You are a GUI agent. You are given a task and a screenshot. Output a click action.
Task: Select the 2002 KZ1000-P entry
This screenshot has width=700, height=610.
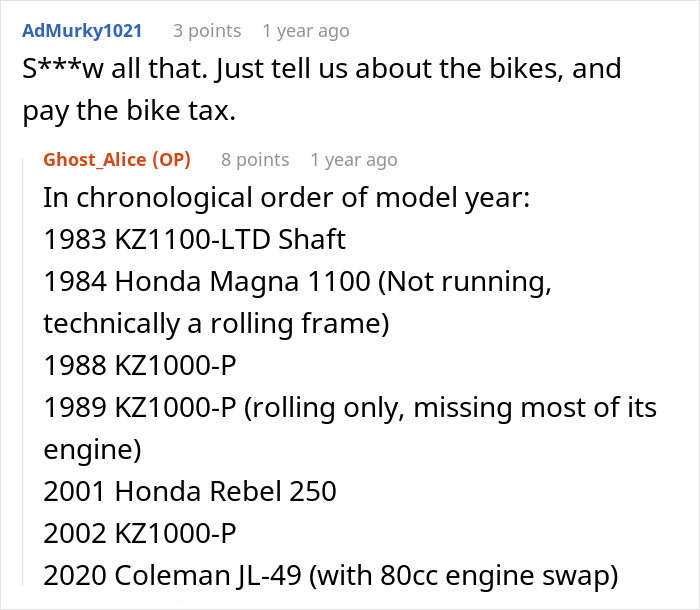(x=140, y=533)
